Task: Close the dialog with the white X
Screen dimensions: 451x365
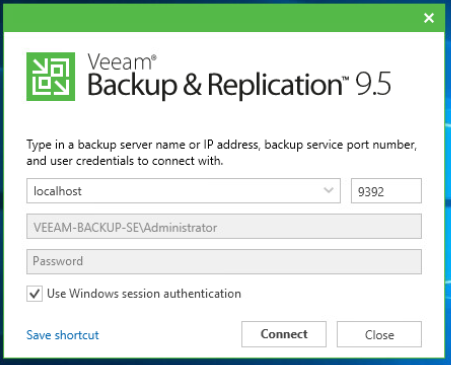Action: pyautogui.click(x=429, y=18)
